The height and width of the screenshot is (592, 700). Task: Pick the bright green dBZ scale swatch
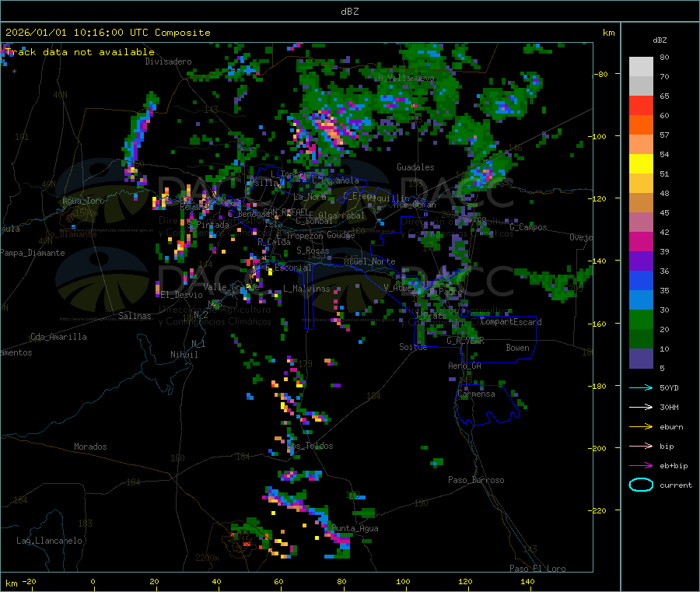click(x=641, y=320)
